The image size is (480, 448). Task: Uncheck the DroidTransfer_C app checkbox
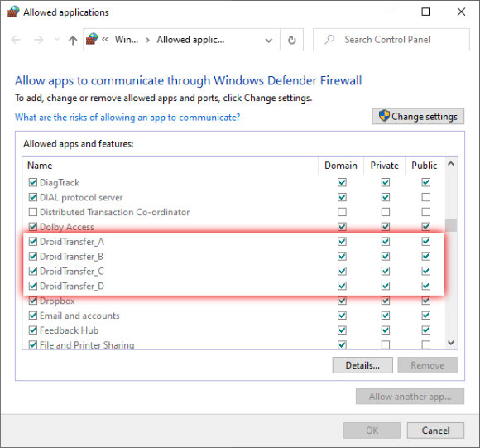(33, 271)
